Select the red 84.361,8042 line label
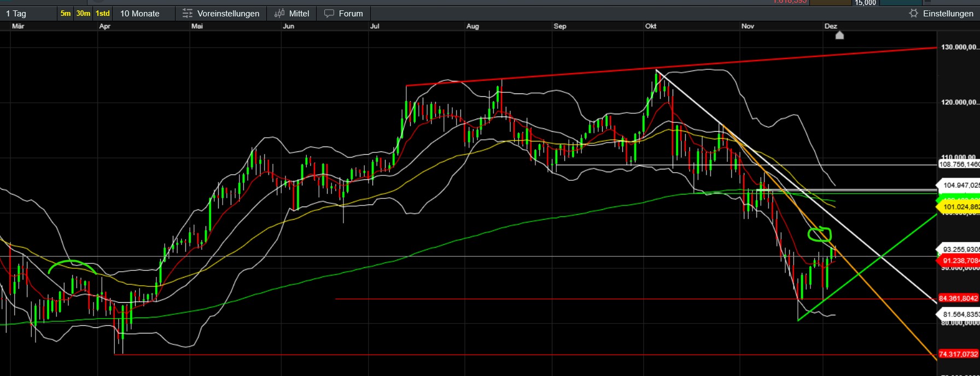The width and height of the screenshot is (980, 376). (959, 298)
